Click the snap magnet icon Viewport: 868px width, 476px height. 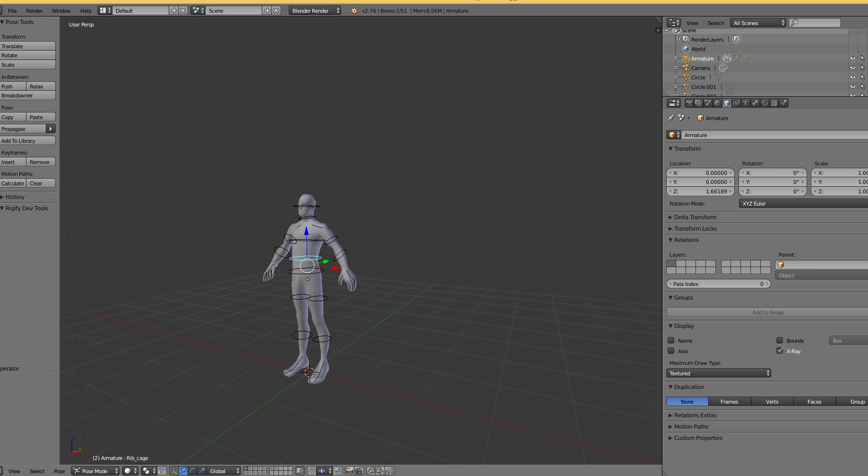(312, 471)
